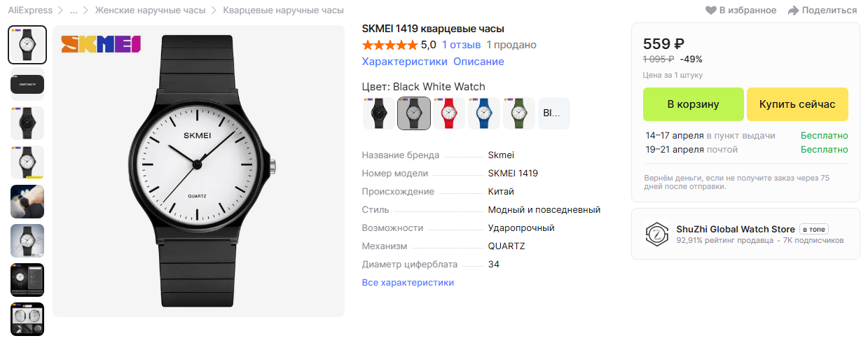Pick the blue watch color variant

(484, 113)
